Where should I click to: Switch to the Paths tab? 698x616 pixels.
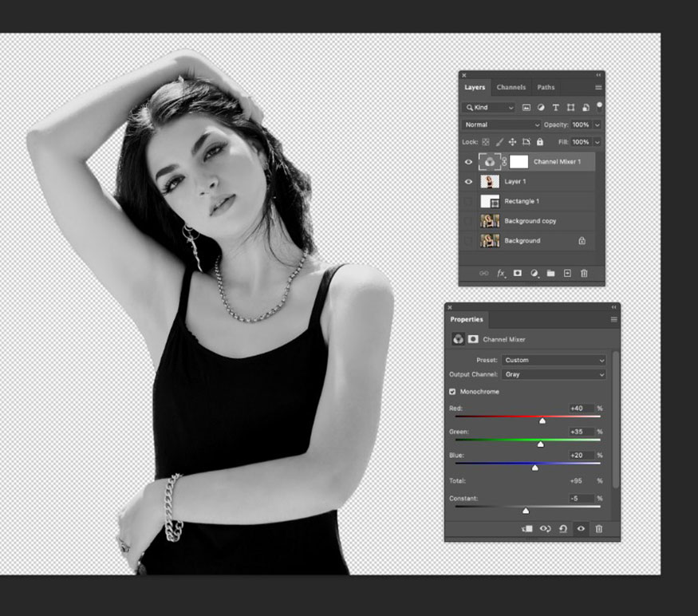pyautogui.click(x=546, y=87)
